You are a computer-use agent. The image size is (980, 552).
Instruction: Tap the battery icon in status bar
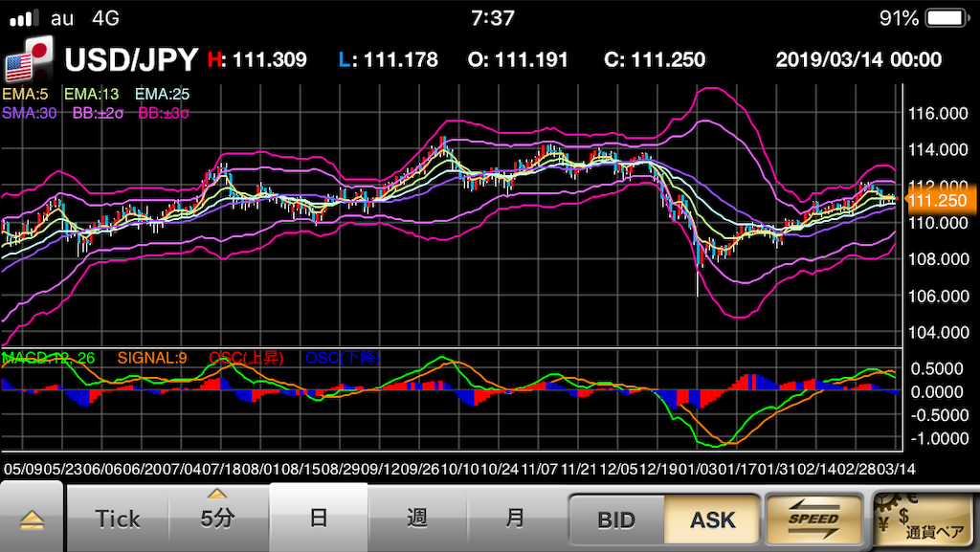[x=947, y=17]
